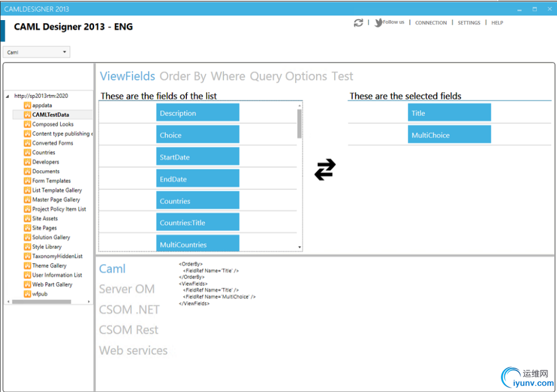The height and width of the screenshot is (392, 557).
Task: Select the Site Pages list name
Action: [45, 228]
